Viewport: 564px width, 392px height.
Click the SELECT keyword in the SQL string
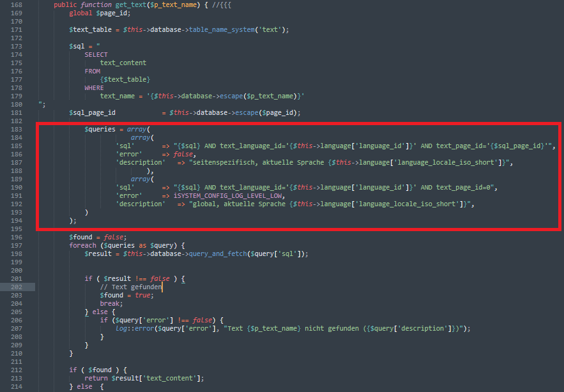pyautogui.click(x=96, y=54)
